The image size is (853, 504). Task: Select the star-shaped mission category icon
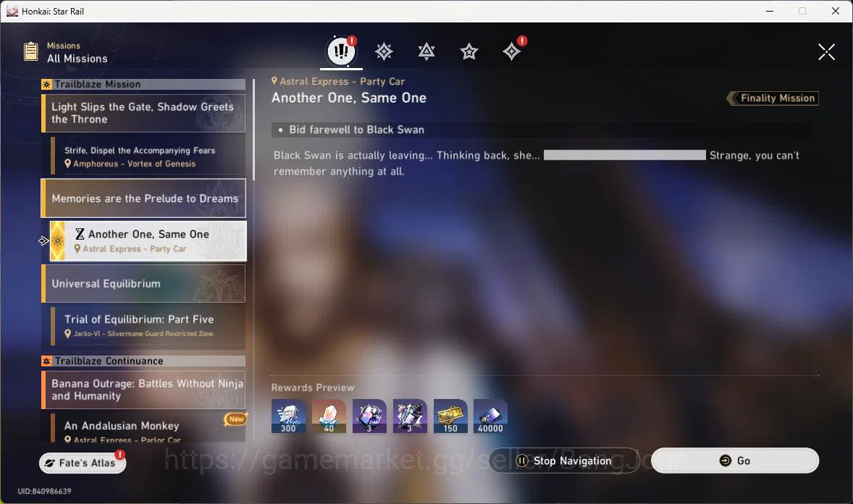point(469,51)
